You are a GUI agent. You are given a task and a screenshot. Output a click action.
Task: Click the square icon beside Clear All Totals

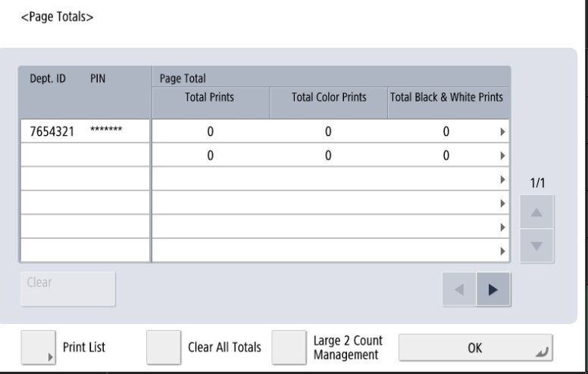coord(164,347)
